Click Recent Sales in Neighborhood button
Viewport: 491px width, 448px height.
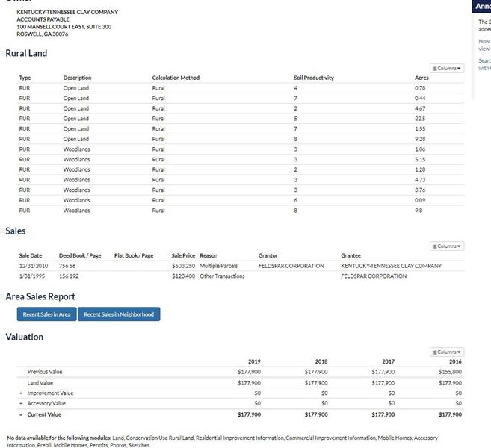click(119, 314)
